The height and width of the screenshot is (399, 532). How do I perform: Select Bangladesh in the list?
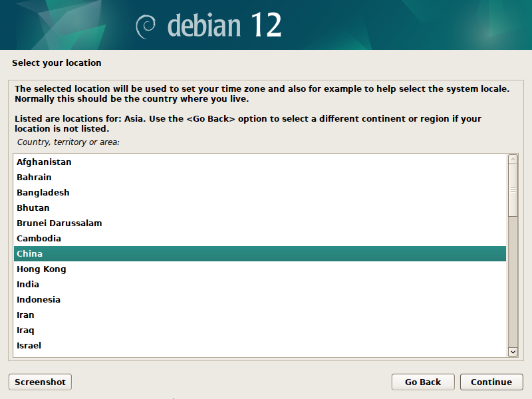pyautogui.click(x=43, y=192)
